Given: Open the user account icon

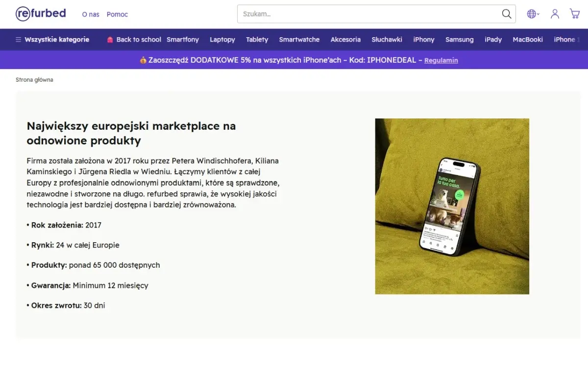Looking at the screenshot, I should tap(555, 14).
